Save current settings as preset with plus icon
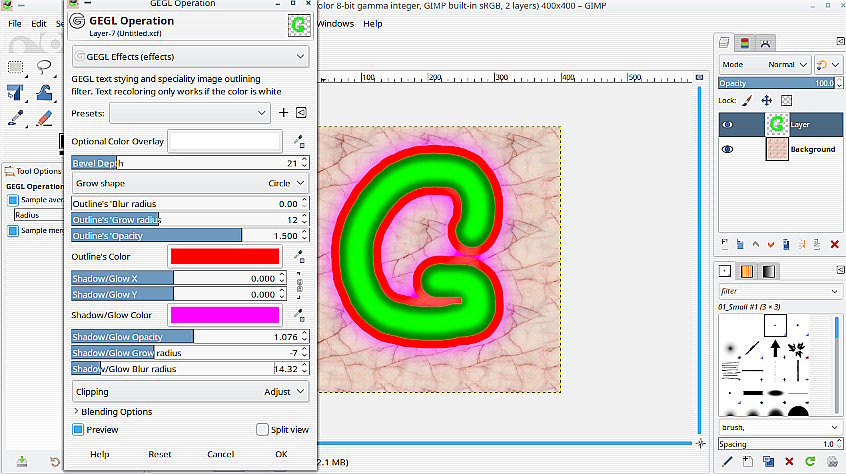 coord(283,113)
